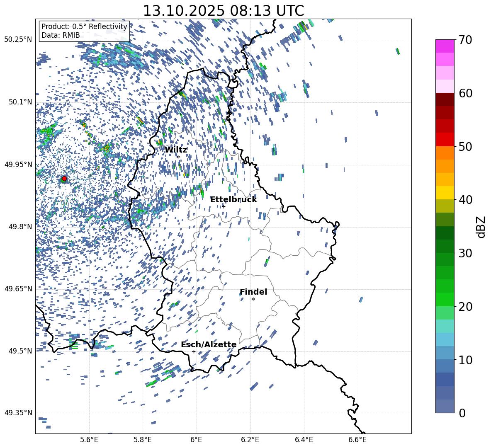
Task: Click the colorbar tick label 70
Action: click(x=465, y=40)
